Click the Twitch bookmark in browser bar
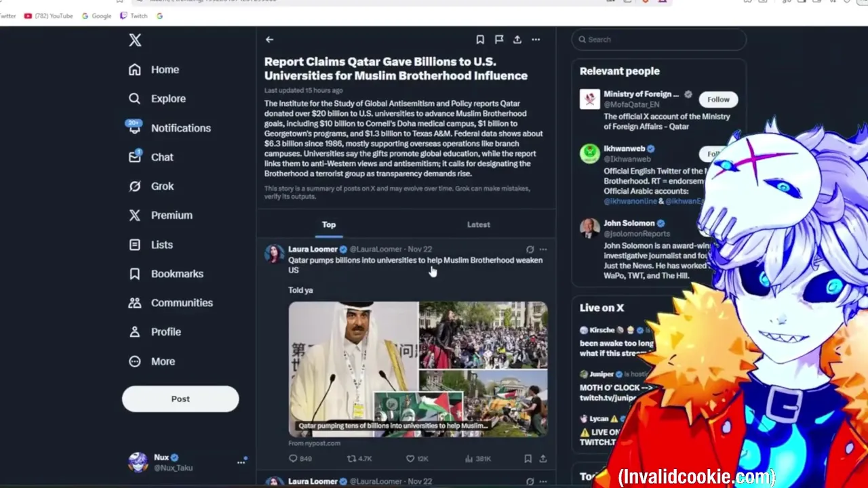The width and height of the screenshot is (868, 488). 134,16
